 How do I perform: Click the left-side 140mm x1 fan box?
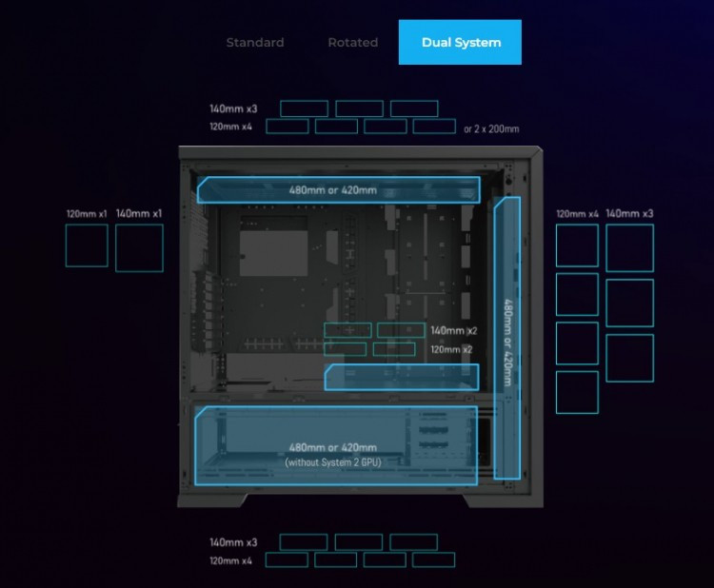pyautogui.click(x=139, y=247)
